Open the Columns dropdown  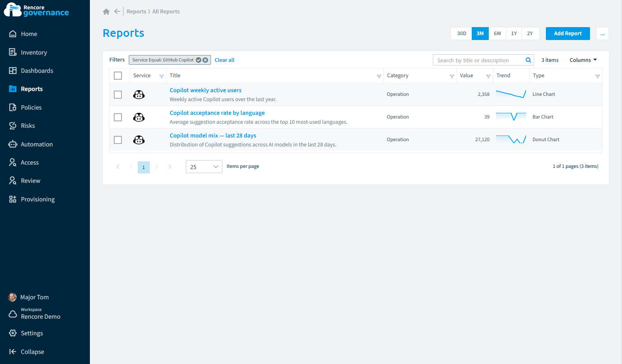pos(583,60)
